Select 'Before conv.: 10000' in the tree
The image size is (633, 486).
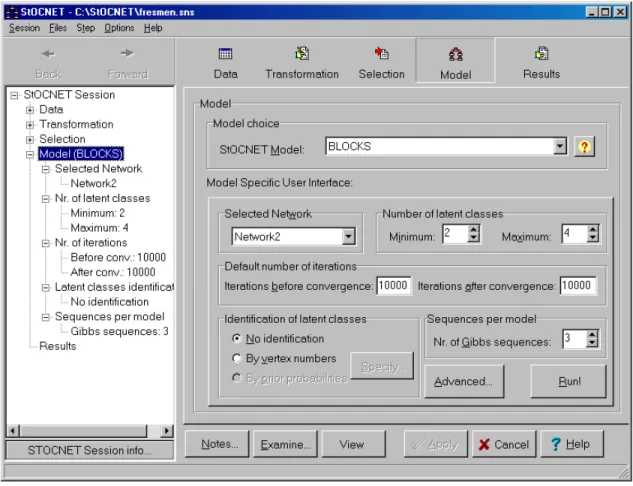click(x=118, y=258)
